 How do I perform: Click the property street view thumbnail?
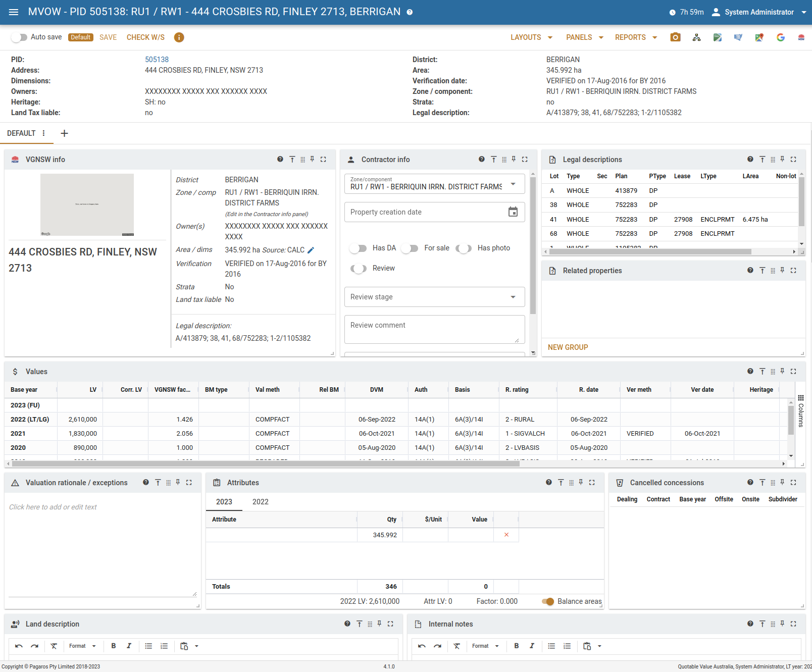point(87,205)
